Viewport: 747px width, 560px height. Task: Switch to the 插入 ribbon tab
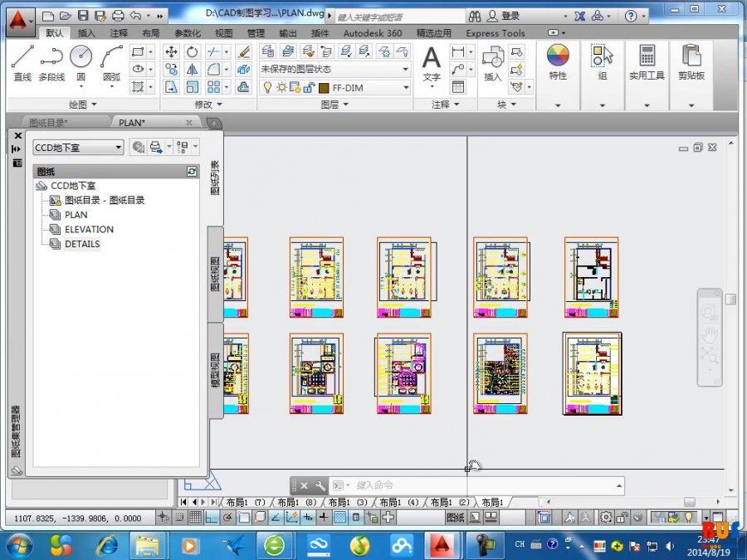(x=86, y=33)
